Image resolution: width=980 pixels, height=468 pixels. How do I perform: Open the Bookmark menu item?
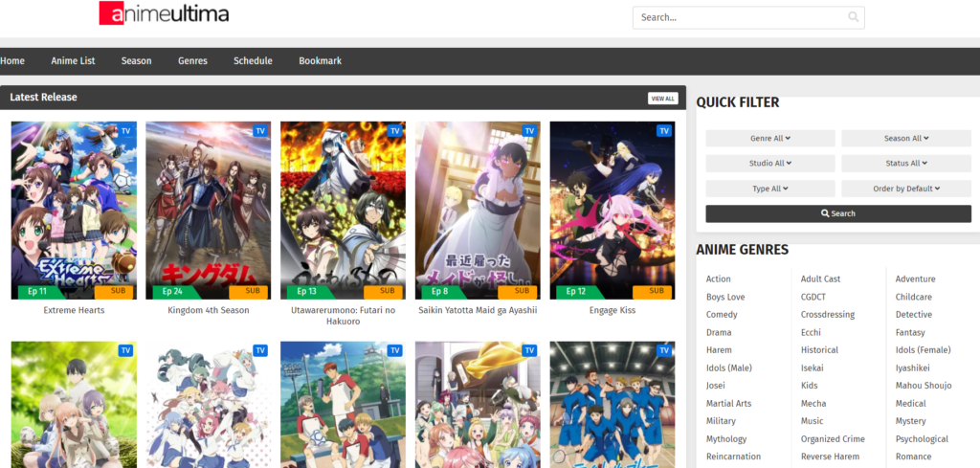(x=320, y=60)
